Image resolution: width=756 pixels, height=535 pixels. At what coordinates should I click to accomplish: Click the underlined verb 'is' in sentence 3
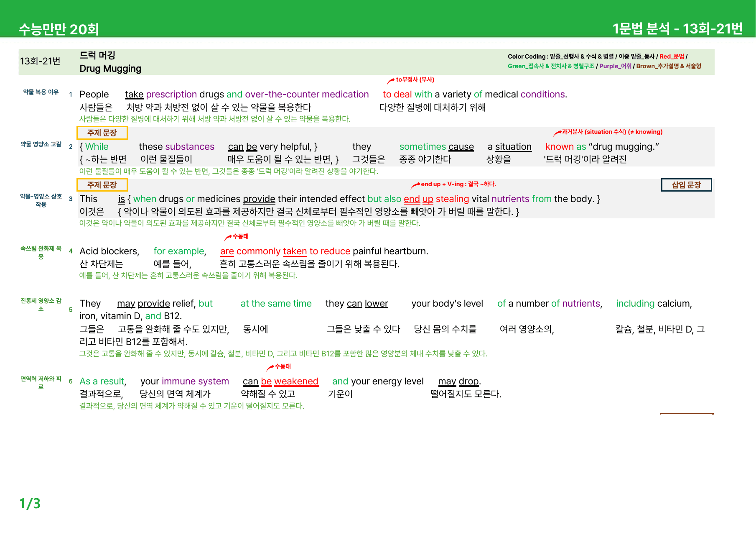pos(122,199)
